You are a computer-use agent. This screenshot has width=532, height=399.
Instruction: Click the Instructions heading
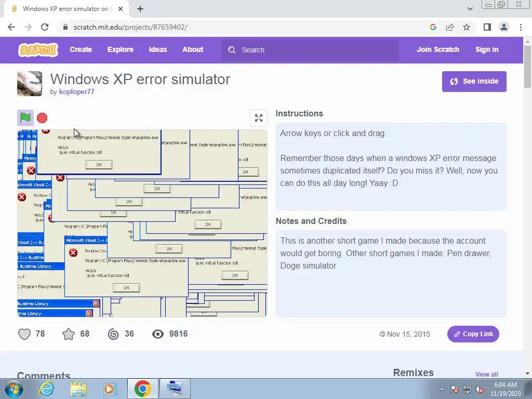[x=299, y=114]
